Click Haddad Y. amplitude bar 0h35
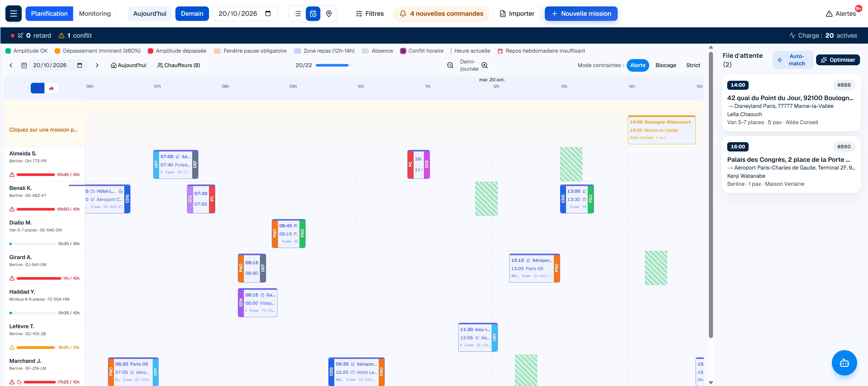 (33, 313)
